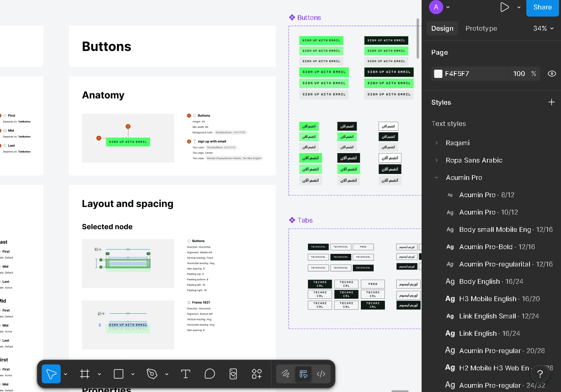Image resolution: width=561 pixels, height=392 pixels.
Task: Click the Layout and spacing heading
Action: click(128, 204)
